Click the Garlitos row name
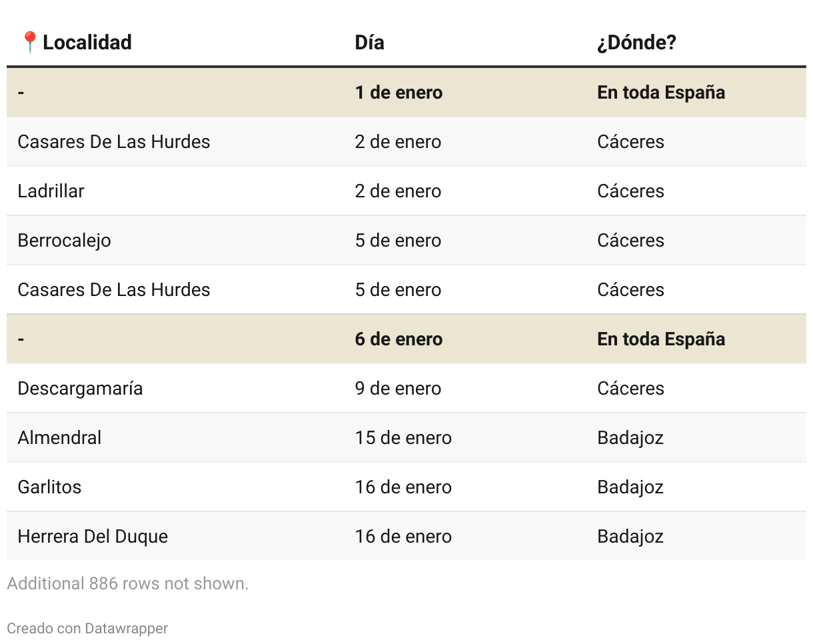813x644 pixels. click(50, 487)
